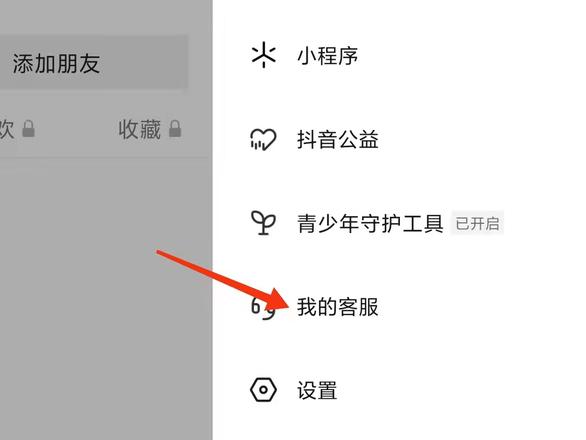Tap the hexagon 设置 gear icon
This screenshot has height=440, width=586.
point(263,390)
